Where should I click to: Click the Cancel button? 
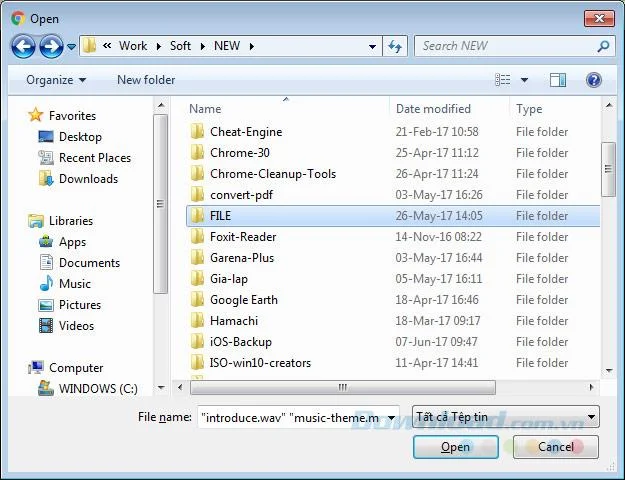tap(556, 447)
